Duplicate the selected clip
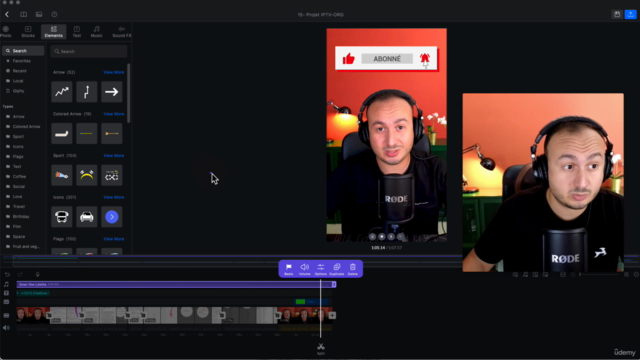The height and width of the screenshot is (360, 640). point(337,269)
